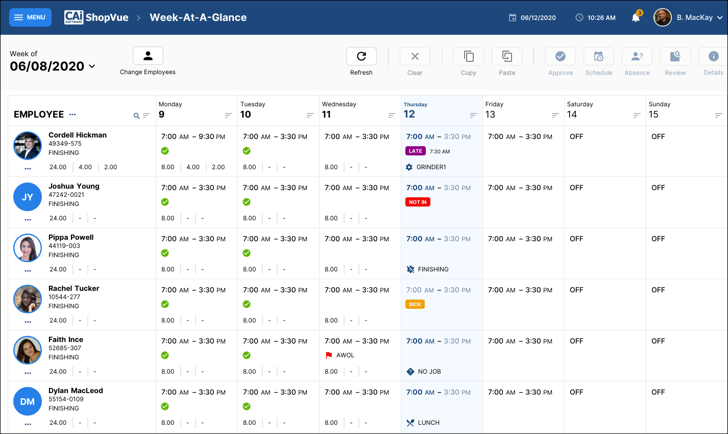Click the Change Employees icon
Viewport: 728px width, 434px height.
(148, 57)
